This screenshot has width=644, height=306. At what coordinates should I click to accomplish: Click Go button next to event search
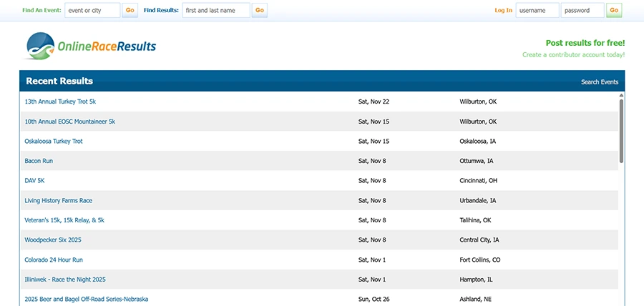click(x=130, y=10)
